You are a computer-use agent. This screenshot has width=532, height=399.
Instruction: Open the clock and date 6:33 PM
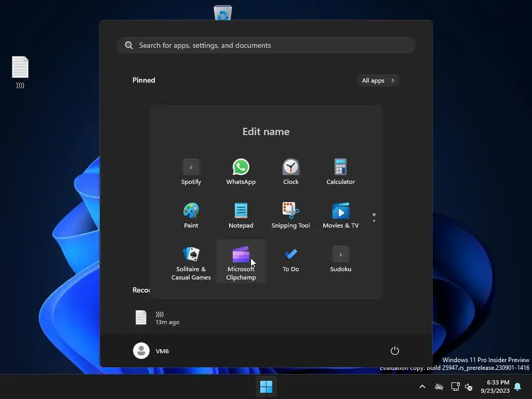(x=495, y=387)
